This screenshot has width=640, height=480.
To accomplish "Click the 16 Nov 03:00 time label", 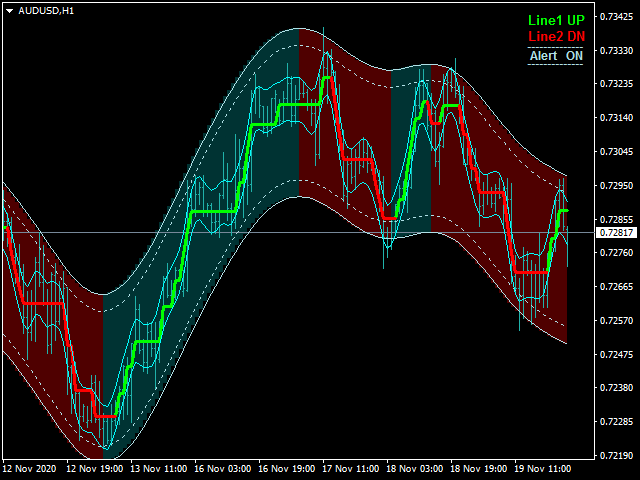I will pyautogui.click(x=222, y=469).
